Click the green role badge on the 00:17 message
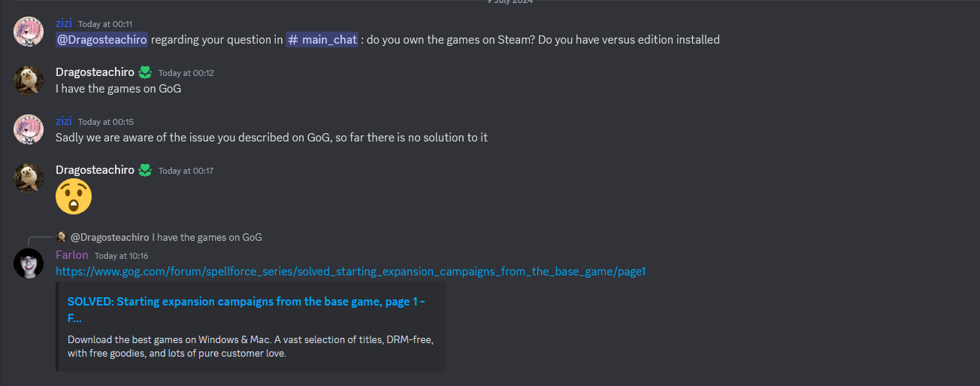Image resolution: width=980 pixels, height=386 pixels. click(x=145, y=171)
